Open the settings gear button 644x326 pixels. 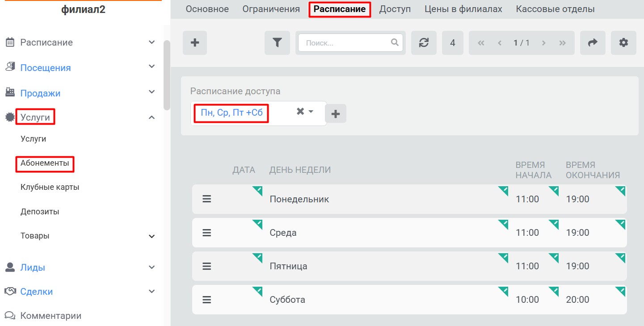(623, 43)
